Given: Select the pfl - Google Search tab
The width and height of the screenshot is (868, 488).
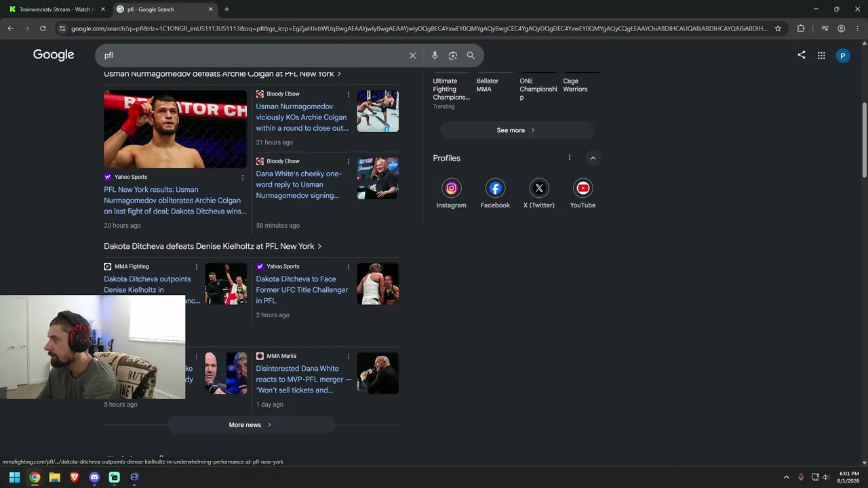Looking at the screenshot, I should point(165,9).
